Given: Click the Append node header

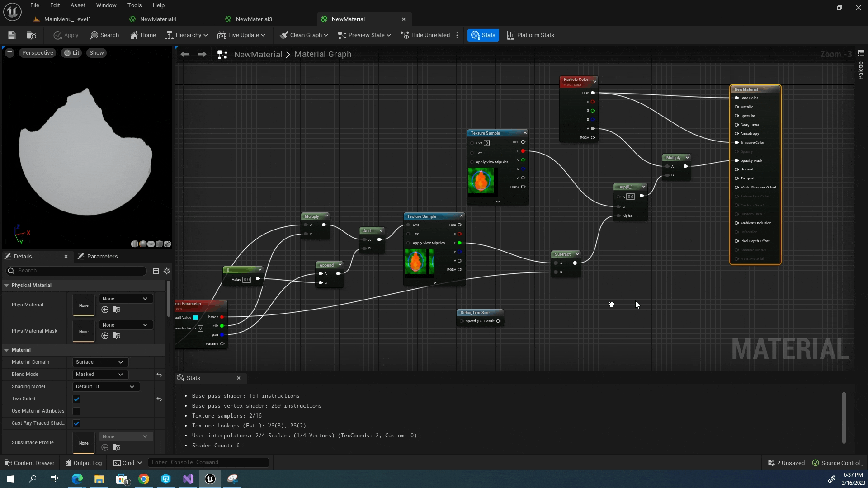Looking at the screenshot, I should (326, 265).
